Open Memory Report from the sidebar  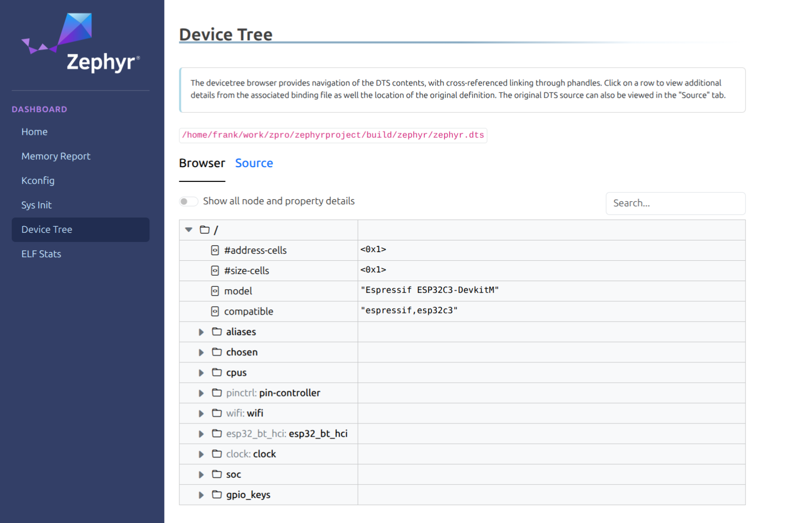coord(56,156)
